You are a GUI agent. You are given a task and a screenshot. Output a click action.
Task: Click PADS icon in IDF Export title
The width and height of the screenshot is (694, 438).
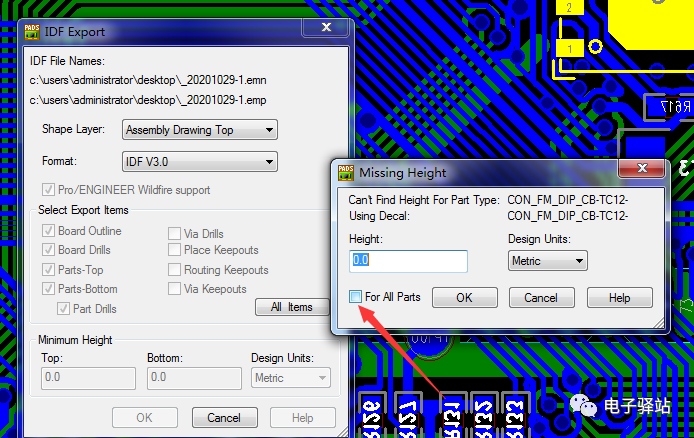tap(32, 32)
